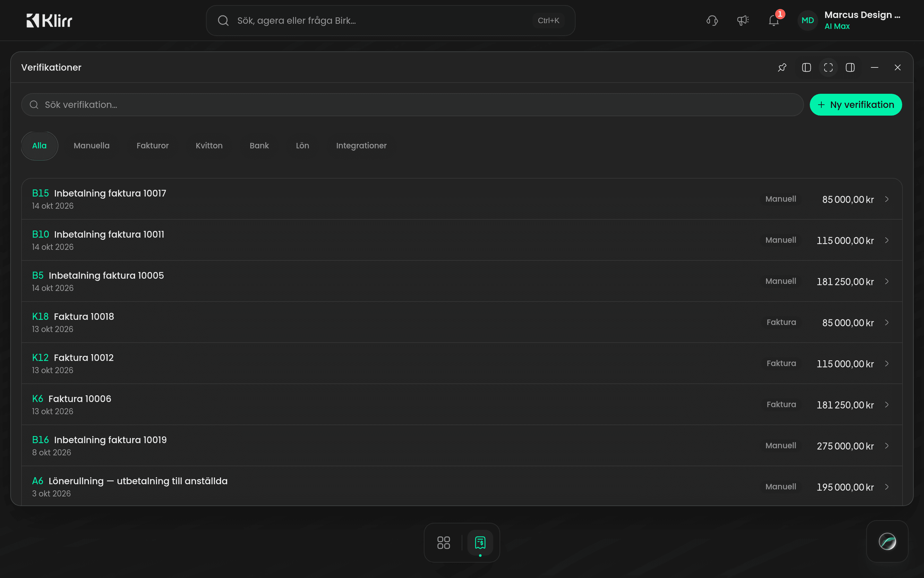Open support headset icon

pyautogui.click(x=712, y=20)
